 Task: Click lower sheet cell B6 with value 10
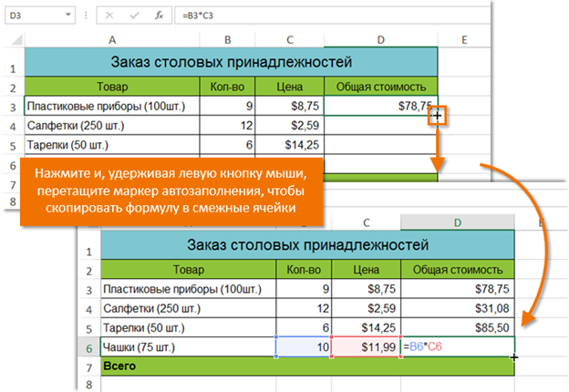click(x=304, y=347)
